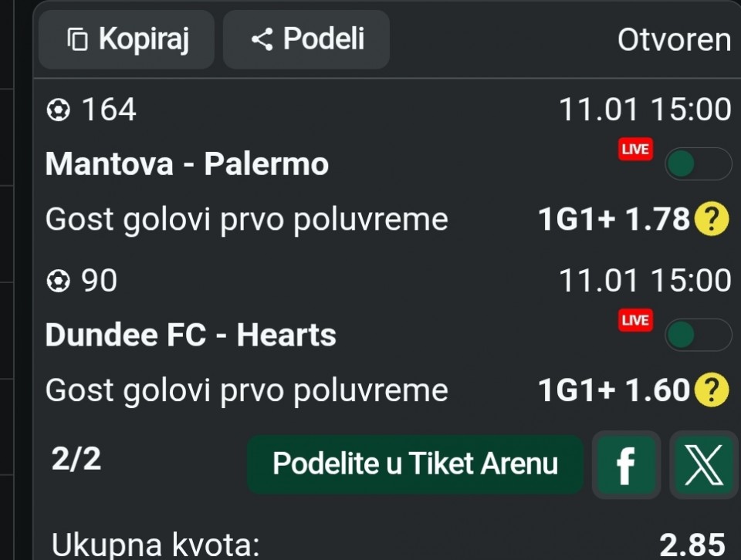This screenshot has height=560, width=741.
Task: Click the Kopiraj copy button
Action: pos(127,39)
